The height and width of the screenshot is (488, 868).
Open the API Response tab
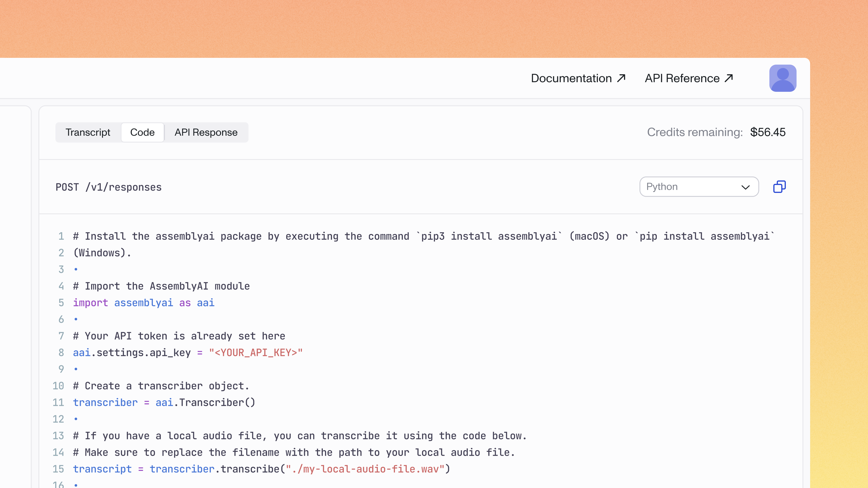pos(206,132)
